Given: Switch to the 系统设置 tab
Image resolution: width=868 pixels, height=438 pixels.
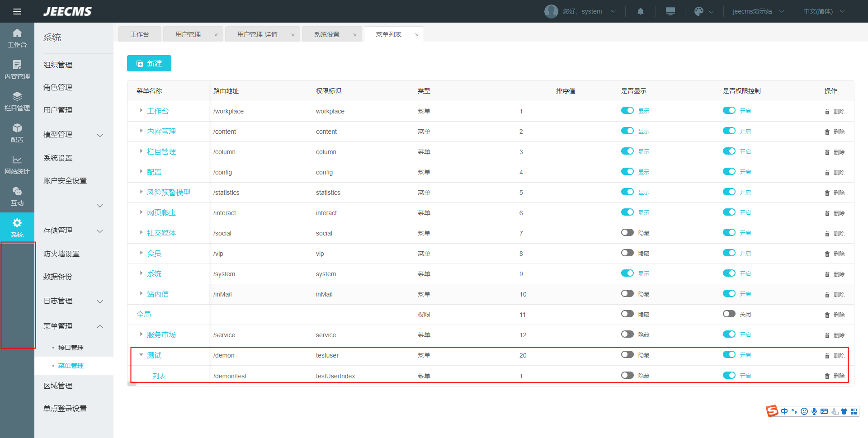Looking at the screenshot, I should click(x=327, y=34).
